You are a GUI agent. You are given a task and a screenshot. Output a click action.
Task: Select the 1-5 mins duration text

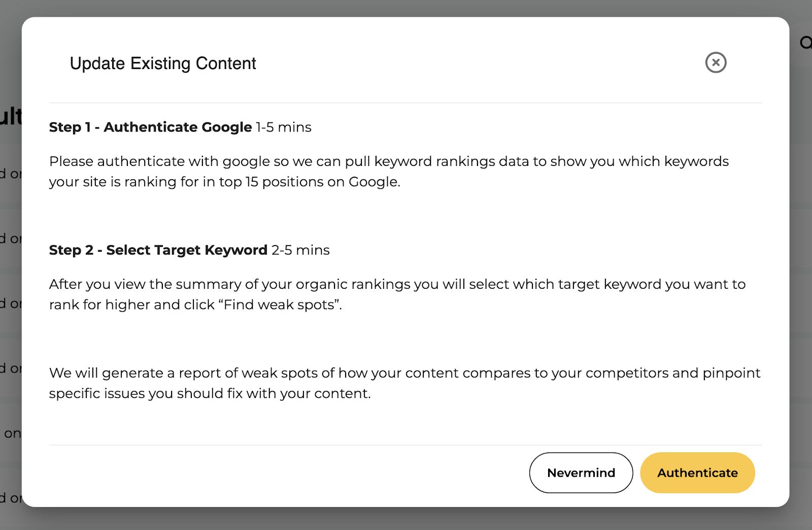pyautogui.click(x=283, y=127)
